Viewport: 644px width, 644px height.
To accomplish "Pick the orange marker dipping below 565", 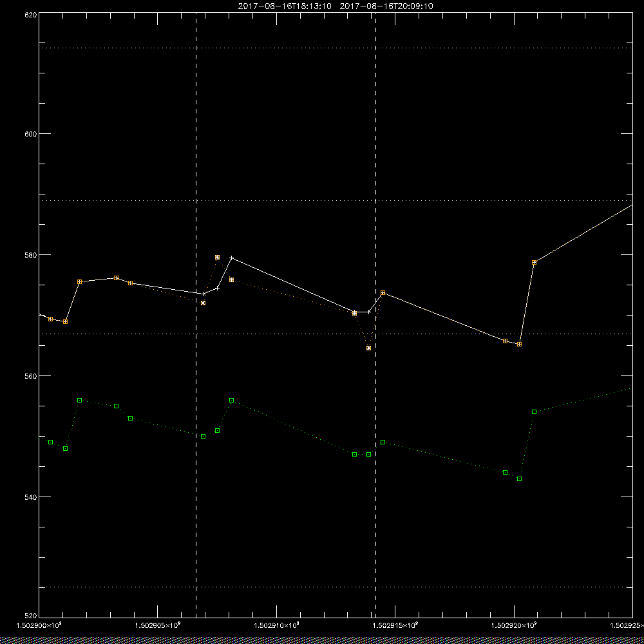I will point(368,348).
